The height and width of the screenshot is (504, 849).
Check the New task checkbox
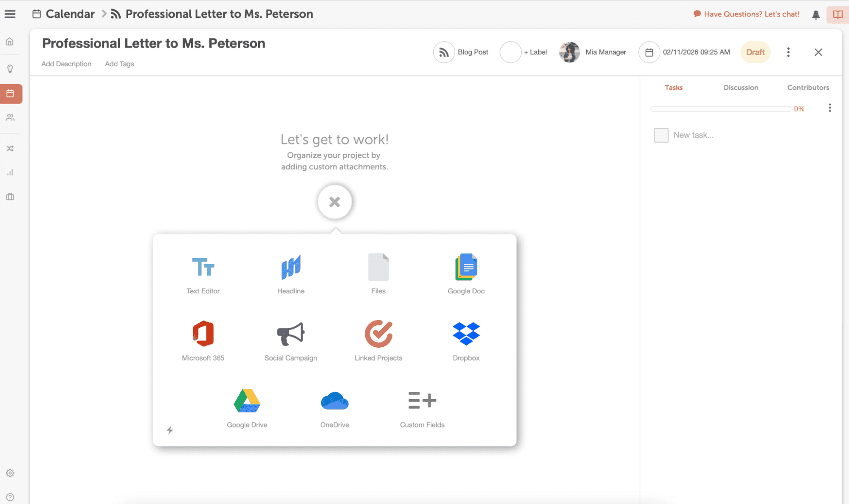tap(661, 135)
